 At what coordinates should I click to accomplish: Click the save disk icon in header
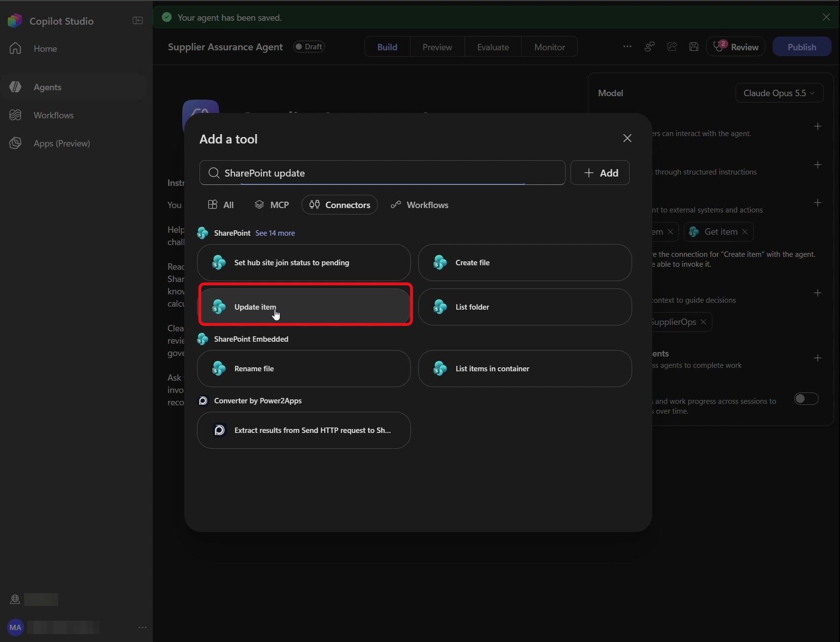coord(694,46)
